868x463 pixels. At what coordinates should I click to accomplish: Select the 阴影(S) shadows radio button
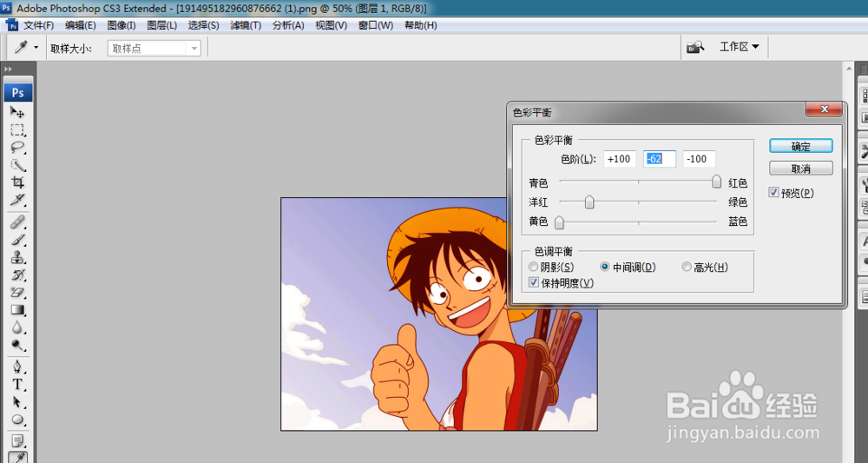tap(533, 267)
